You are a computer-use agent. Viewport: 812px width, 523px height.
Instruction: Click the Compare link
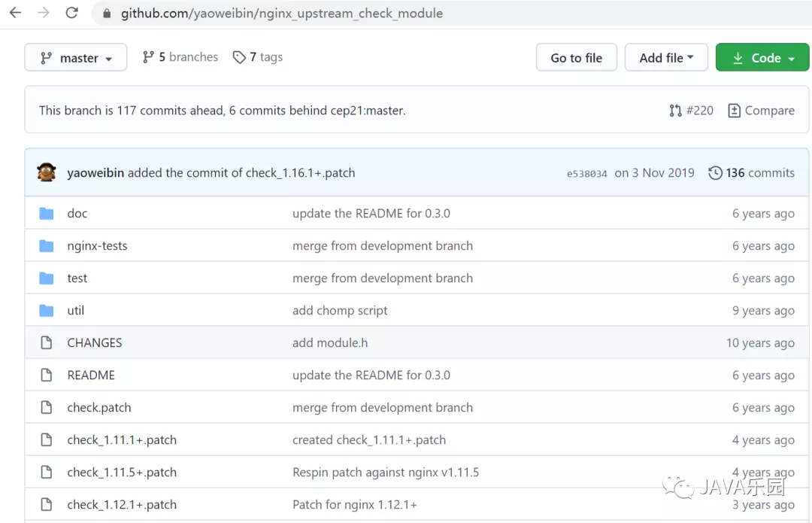click(761, 111)
